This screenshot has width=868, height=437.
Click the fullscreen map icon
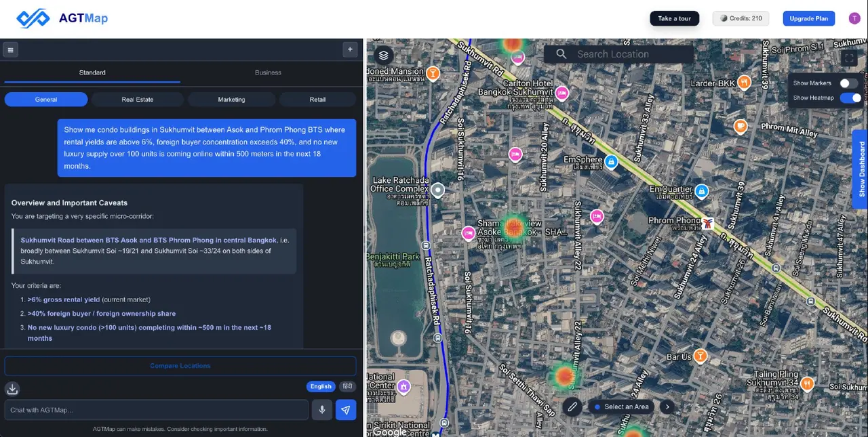849,58
